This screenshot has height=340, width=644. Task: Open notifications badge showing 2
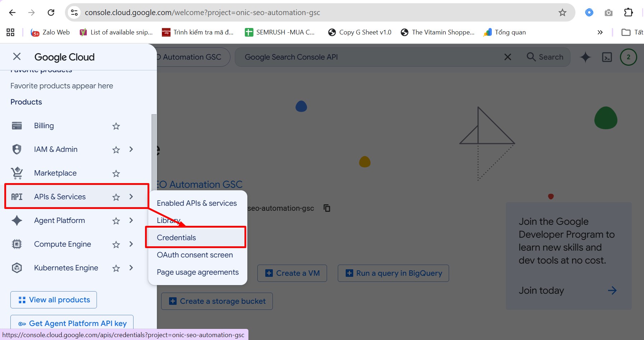pyautogui.click(x=629, y=57)
